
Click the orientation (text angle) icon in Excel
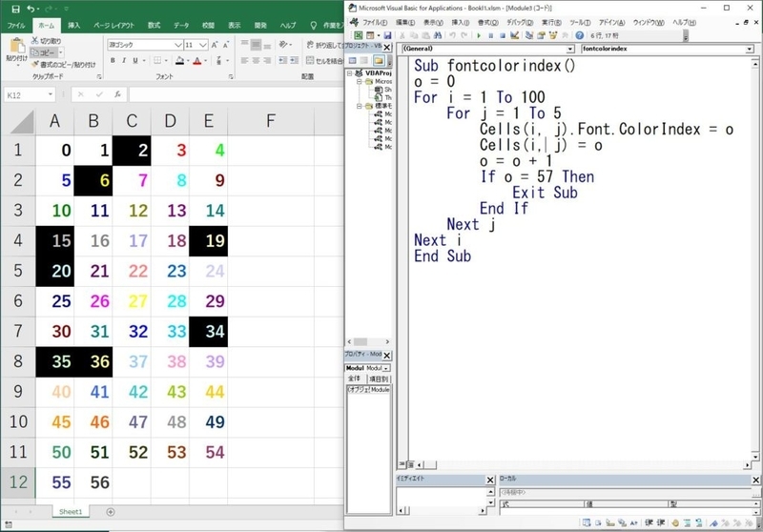(284, 45)
